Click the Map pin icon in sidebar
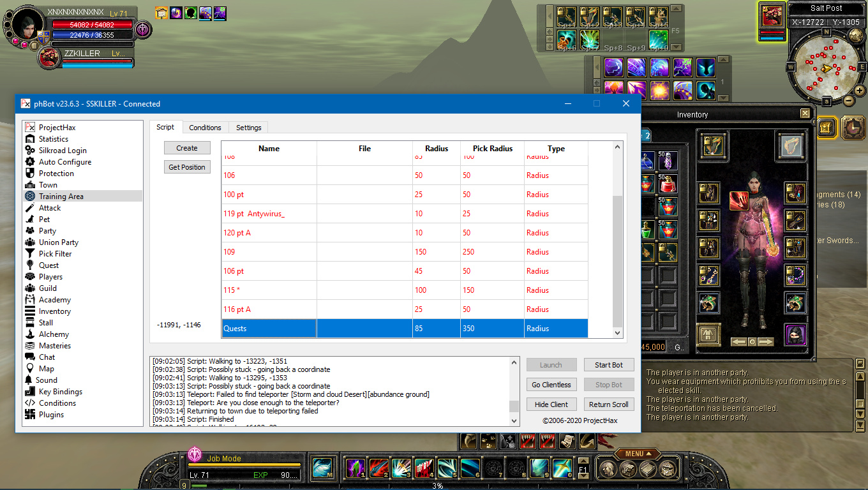This screenshot has height=490, width=868. [x=30, y=369]
